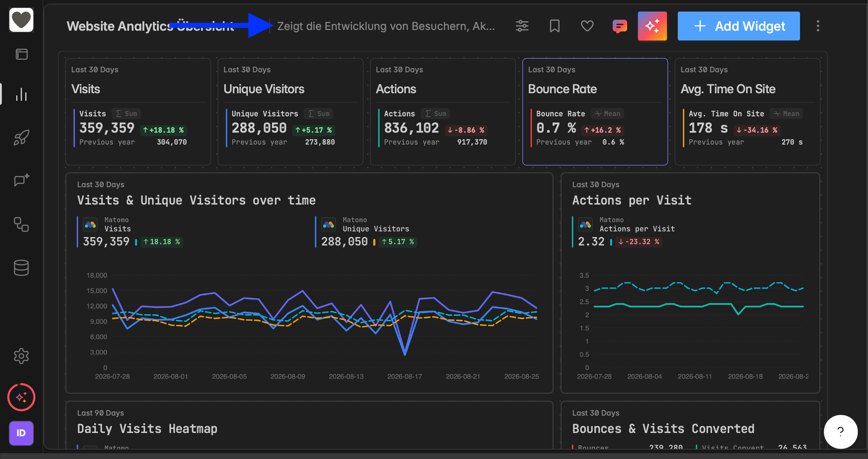Image resolution: width=868 pixels, height=459 pixels.
Task: Open the database sidebar icon
Action: (x=21, y=267)
